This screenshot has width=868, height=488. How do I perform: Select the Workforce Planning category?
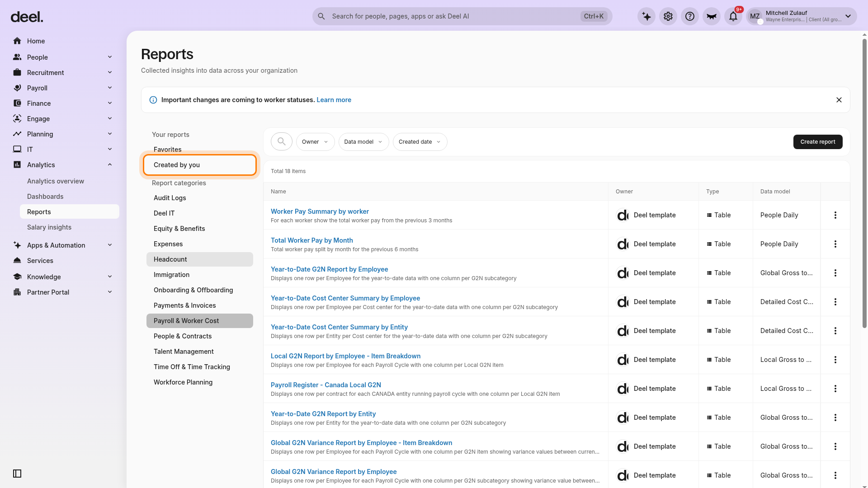pyautogui.click(x=199, y=382)
